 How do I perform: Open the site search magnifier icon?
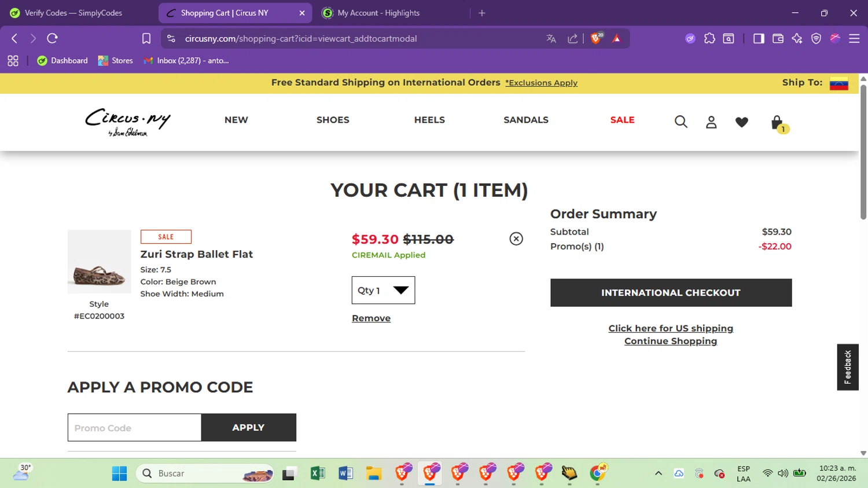tap(681, 122)
